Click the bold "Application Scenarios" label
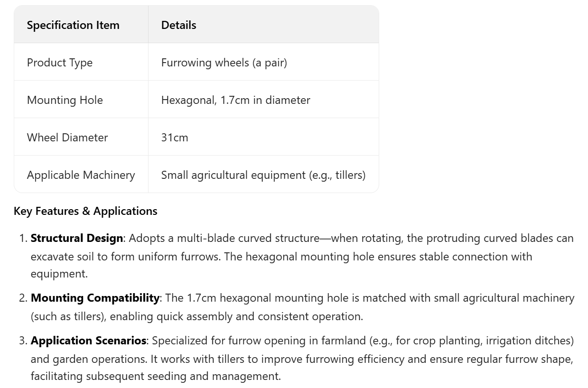This screenshot has width=588, height=388. [x=88, y=341]
